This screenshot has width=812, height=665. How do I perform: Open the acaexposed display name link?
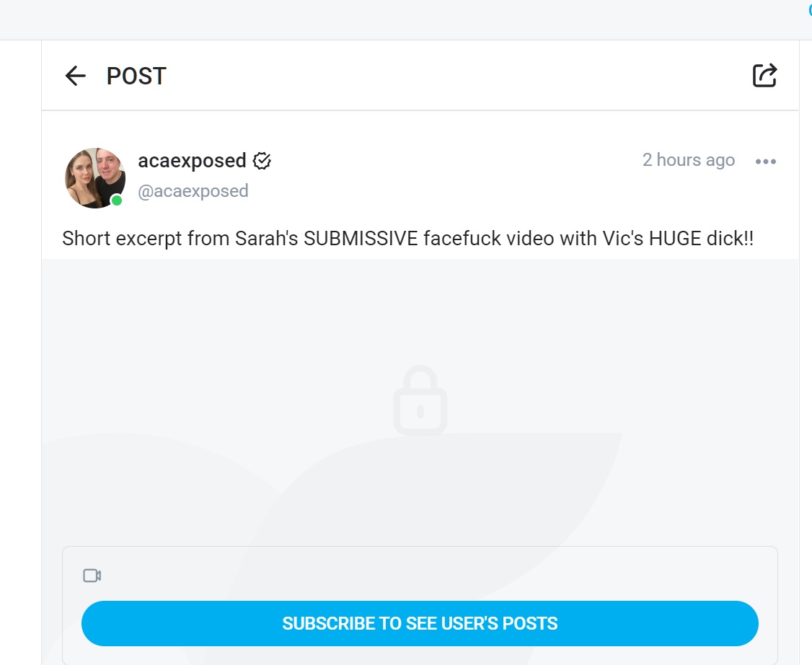point(192,161)
